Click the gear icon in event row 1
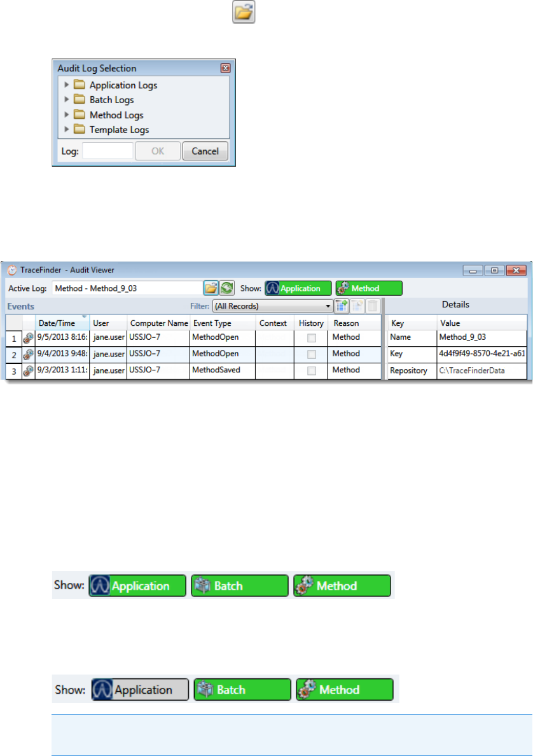The height and width of the screenshot is (756, 533). [29, 339]
